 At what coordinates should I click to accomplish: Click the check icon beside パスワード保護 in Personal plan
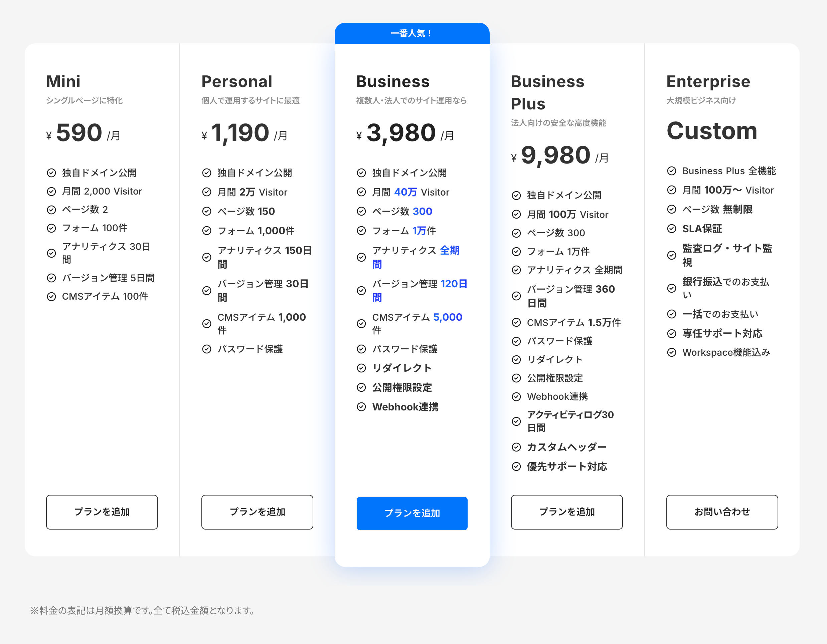(207, 349)
